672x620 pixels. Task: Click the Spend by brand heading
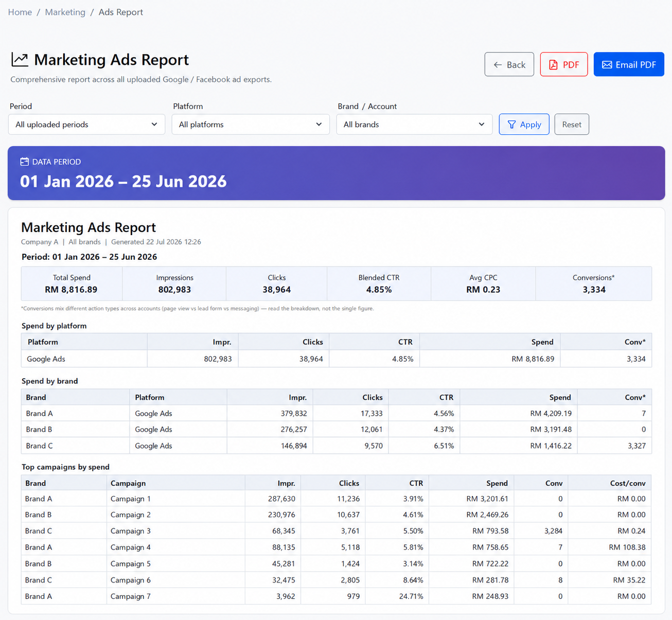[49, 381]
